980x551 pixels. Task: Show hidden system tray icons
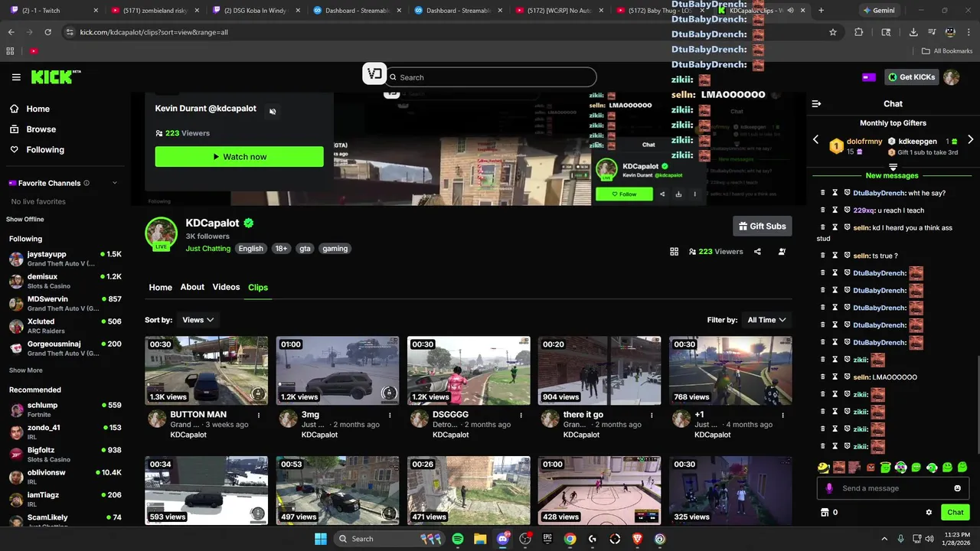tap(884, 539)
